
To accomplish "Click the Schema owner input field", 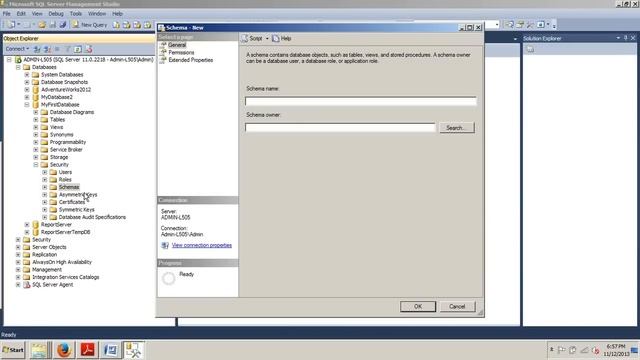I will (x=340, y=128).
